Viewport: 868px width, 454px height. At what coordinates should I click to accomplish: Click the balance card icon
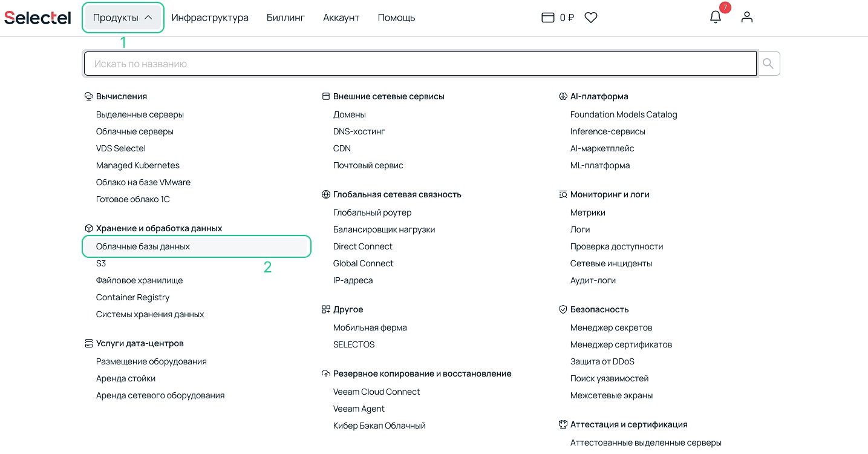pyautogui.click(x=547, y=18)
